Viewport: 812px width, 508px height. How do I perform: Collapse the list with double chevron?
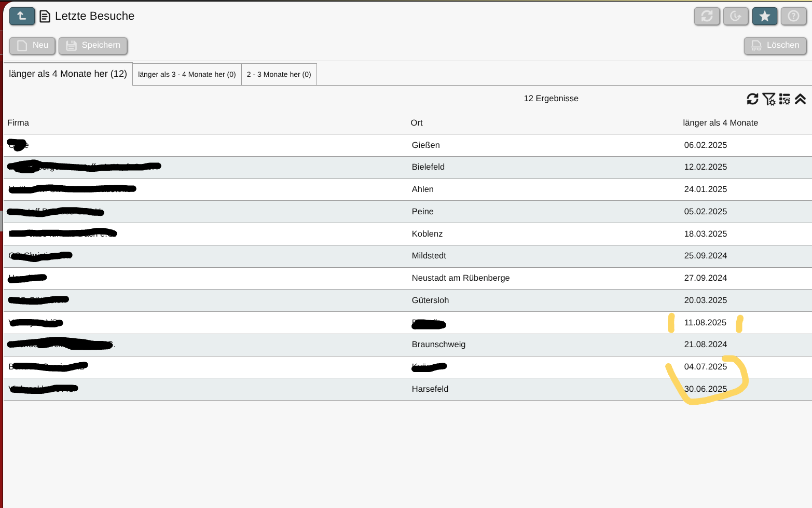pos(800,99)
